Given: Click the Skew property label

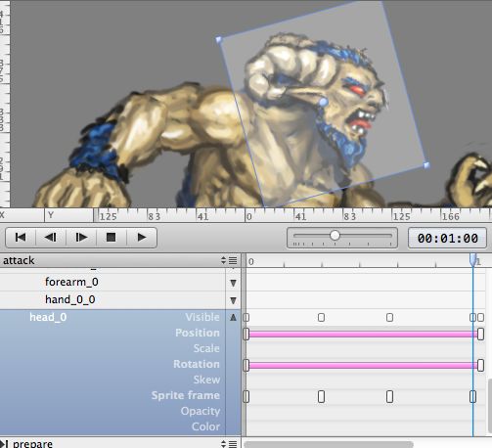Looking at the screenshot, I should [206, 380].
